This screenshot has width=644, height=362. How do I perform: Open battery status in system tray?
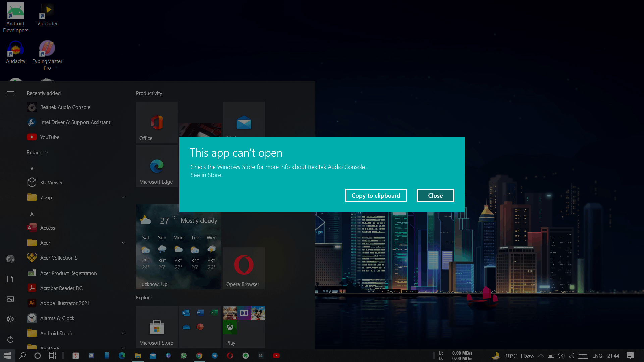coord(551,356)
